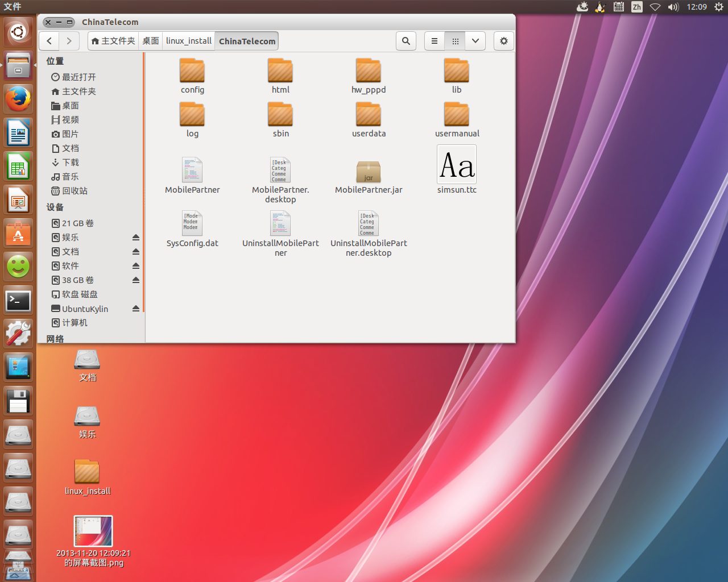
Task: Select the MobilePartner.desktop file
Action: 280,180
